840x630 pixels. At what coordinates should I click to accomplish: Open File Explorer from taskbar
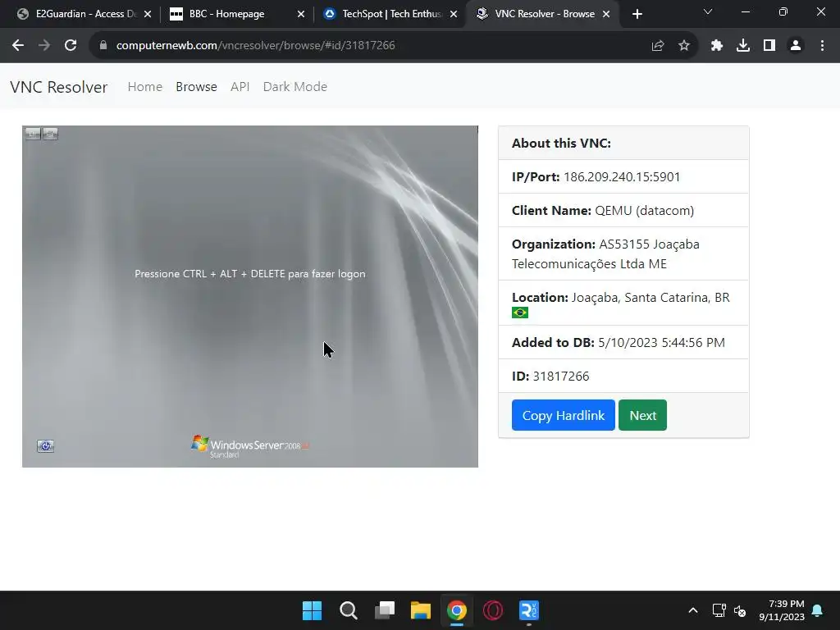pyautogui.click(x=421, y=610)
